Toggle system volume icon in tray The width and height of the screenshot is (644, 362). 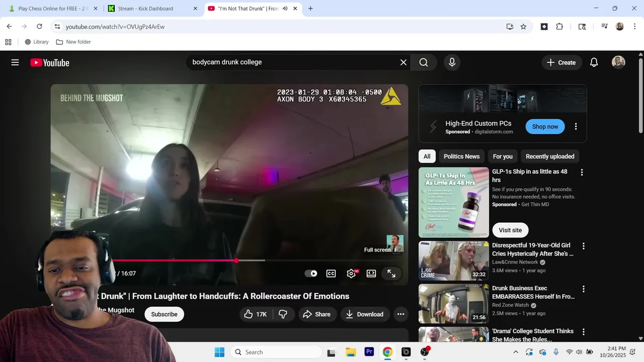coord(579,352)
